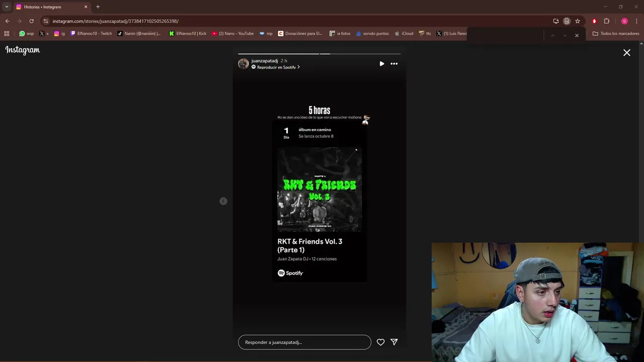Open the Chrome three-dot menu
Screen dimensions: 644x362
(637, 21)
